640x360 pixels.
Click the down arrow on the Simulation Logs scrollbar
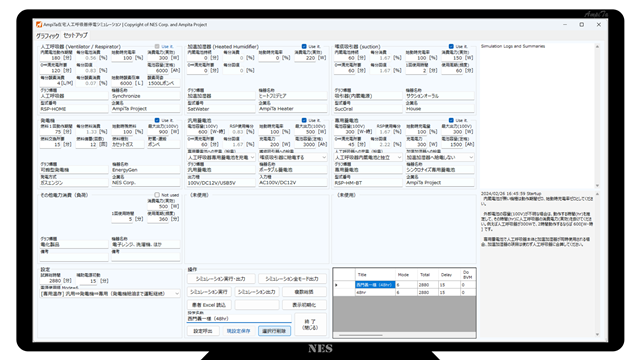[x=597, y=185]
